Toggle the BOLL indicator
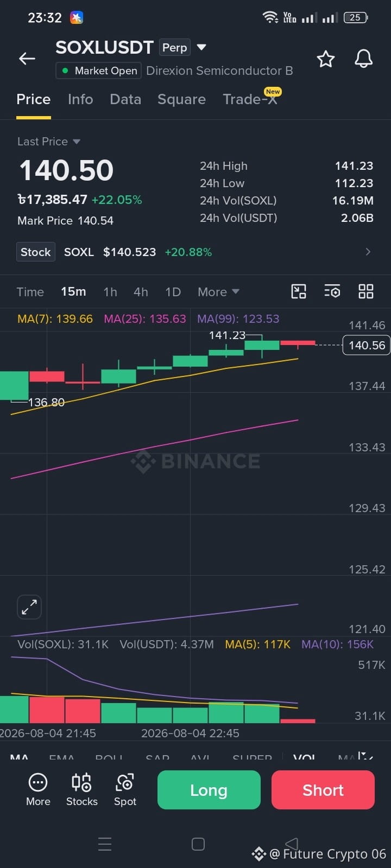 point(109,757)
